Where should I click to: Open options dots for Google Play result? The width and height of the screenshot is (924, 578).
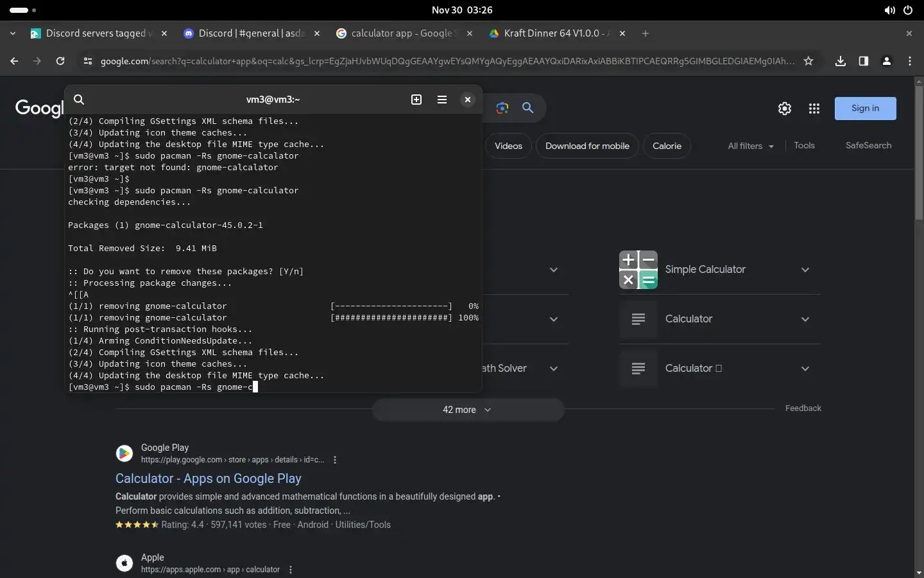(335, 460)
